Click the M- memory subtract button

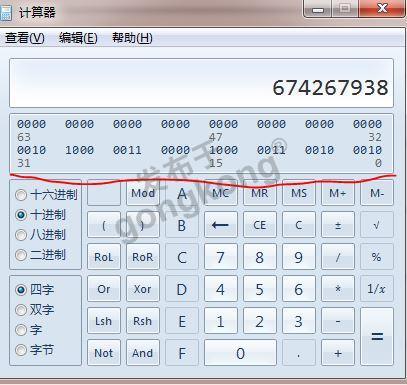coord(377,193)
